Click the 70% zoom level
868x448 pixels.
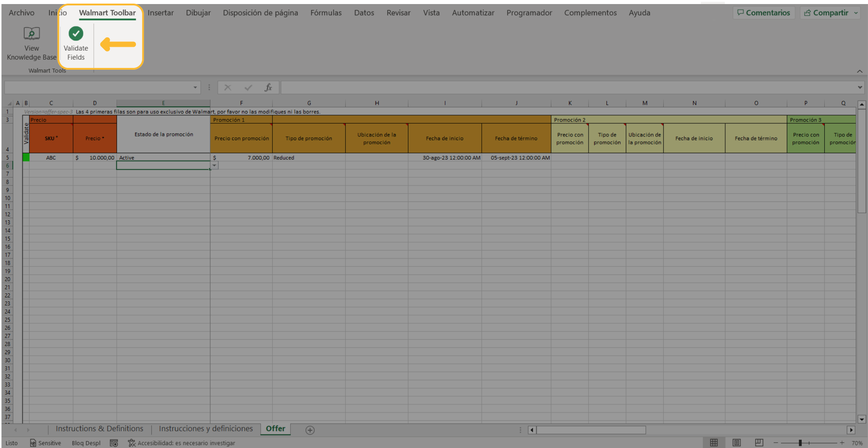click(x=857, y=443)
